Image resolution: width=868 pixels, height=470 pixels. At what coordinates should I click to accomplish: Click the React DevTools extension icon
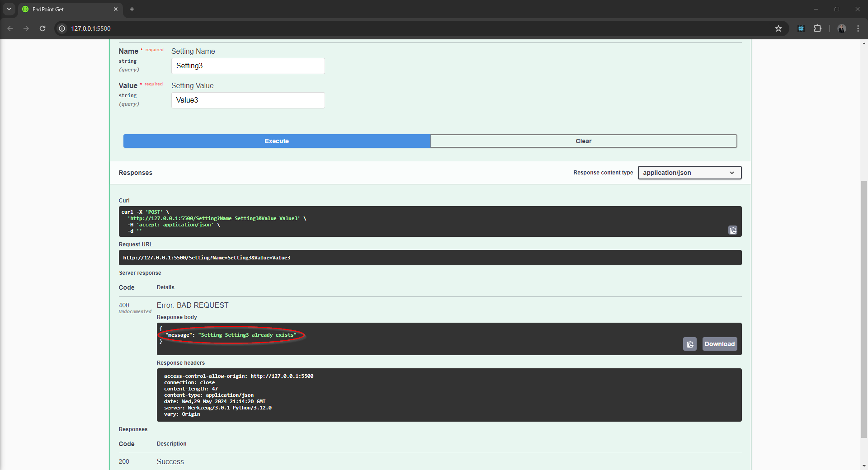point(801,28)
